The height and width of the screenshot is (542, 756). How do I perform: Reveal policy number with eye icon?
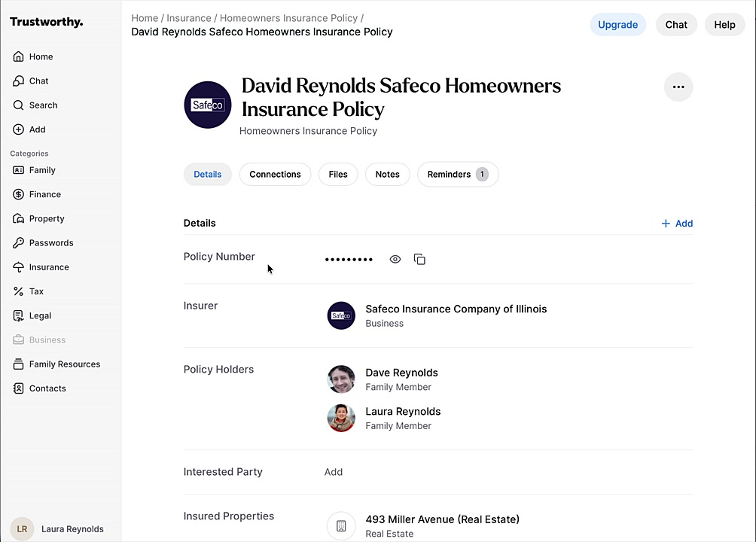[x=395, y=260]
